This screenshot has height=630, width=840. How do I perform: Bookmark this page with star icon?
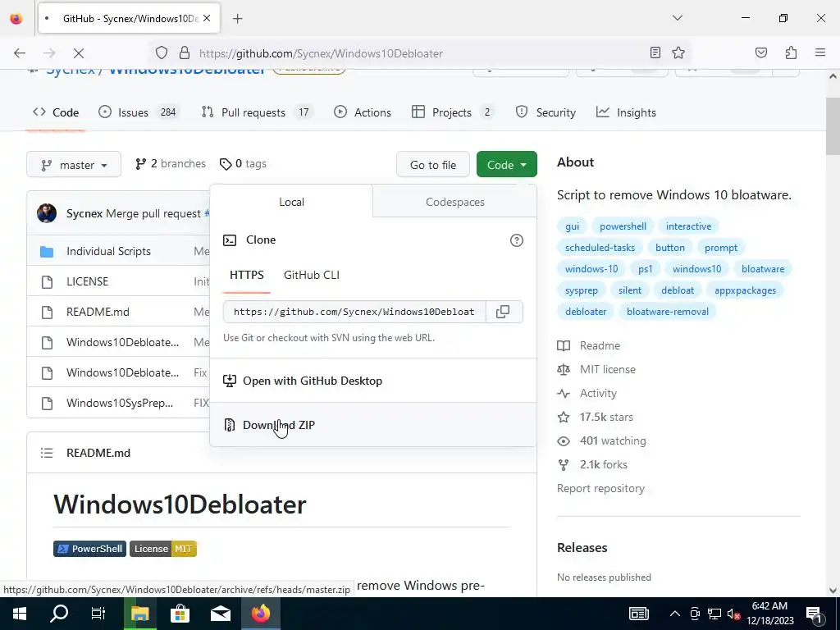point(678,52)
